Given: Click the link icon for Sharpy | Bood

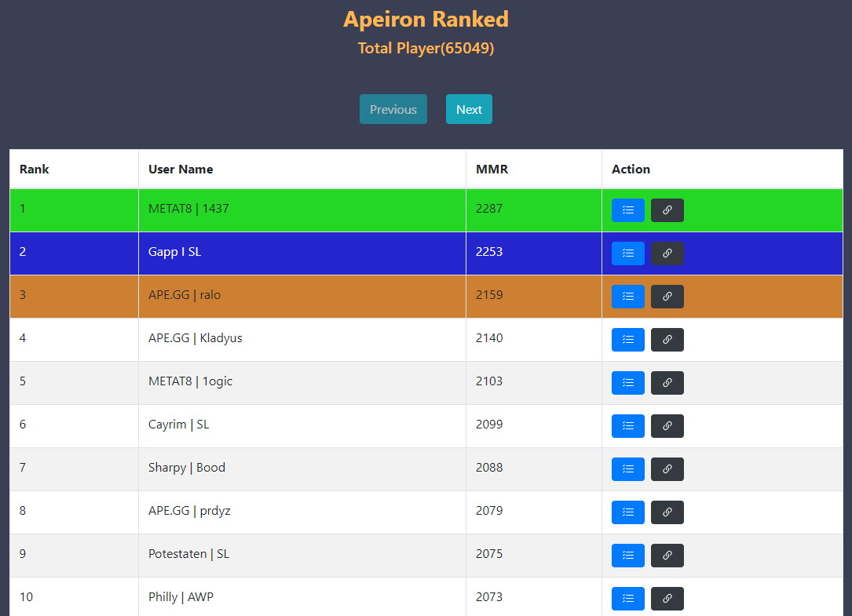Looking at the screenshot, I should [667, 469].
